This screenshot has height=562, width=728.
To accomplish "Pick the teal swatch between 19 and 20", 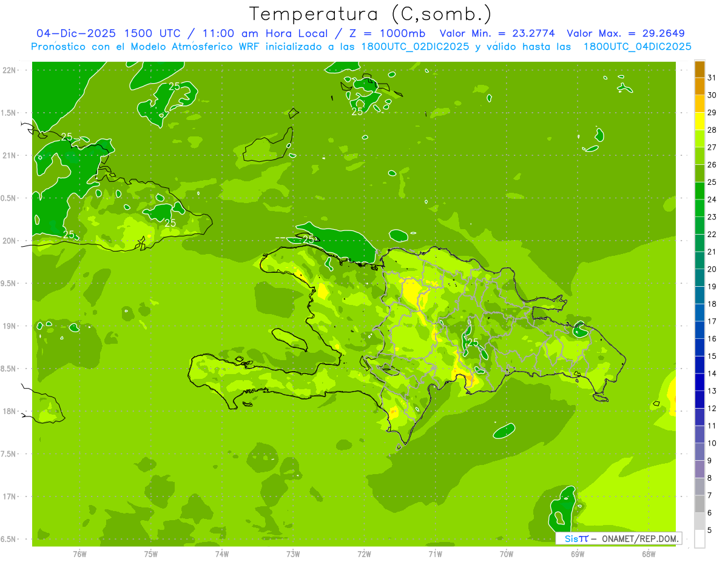I will coord(699,278).
